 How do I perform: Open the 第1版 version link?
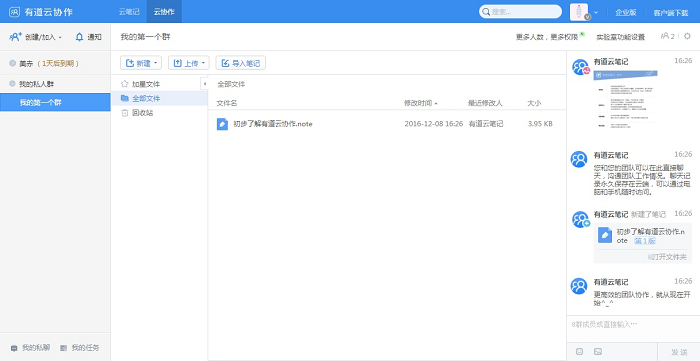tap(645, 241)
